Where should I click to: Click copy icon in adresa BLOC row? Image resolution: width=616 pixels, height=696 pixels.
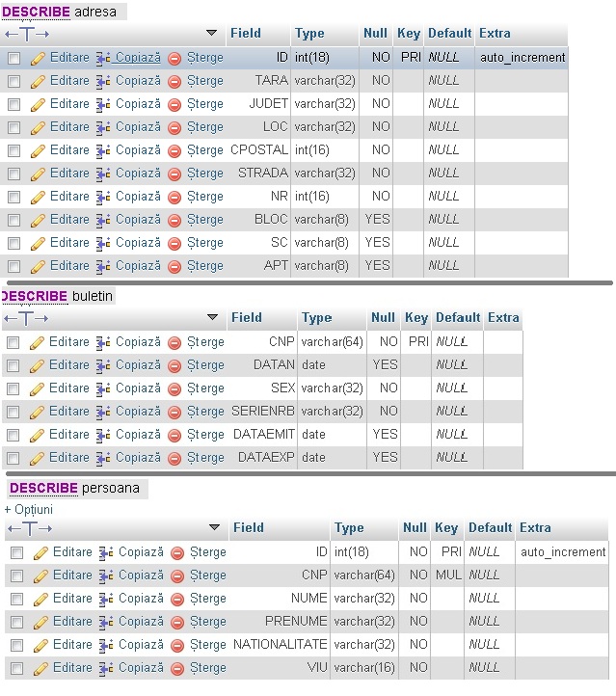point(103,220)
